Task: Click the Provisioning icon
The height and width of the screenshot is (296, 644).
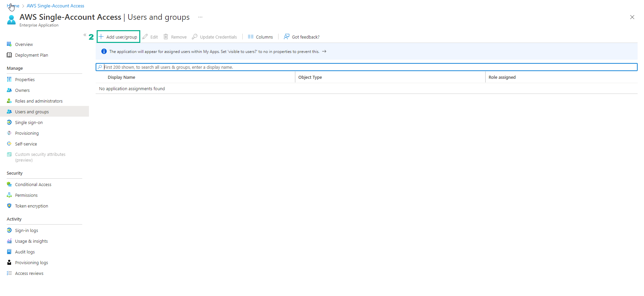Action: [9, 133]
